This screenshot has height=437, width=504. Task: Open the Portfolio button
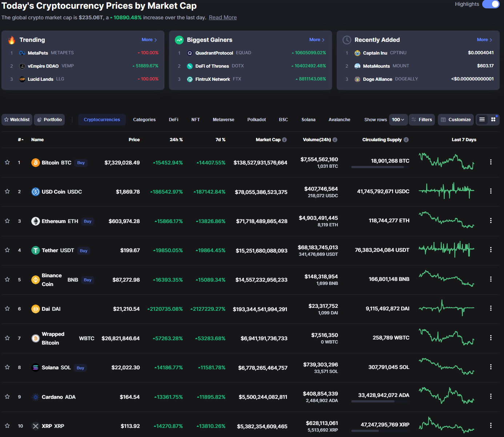point(49,120)
